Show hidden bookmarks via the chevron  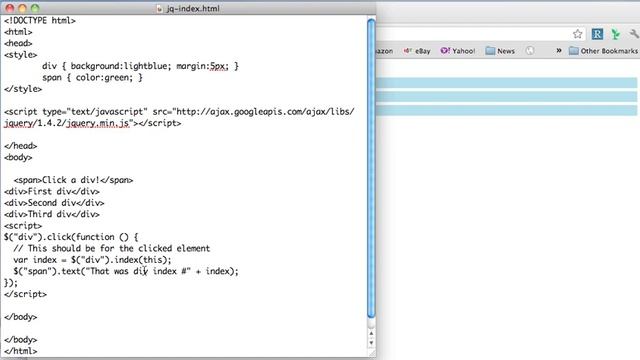point(558,51)
